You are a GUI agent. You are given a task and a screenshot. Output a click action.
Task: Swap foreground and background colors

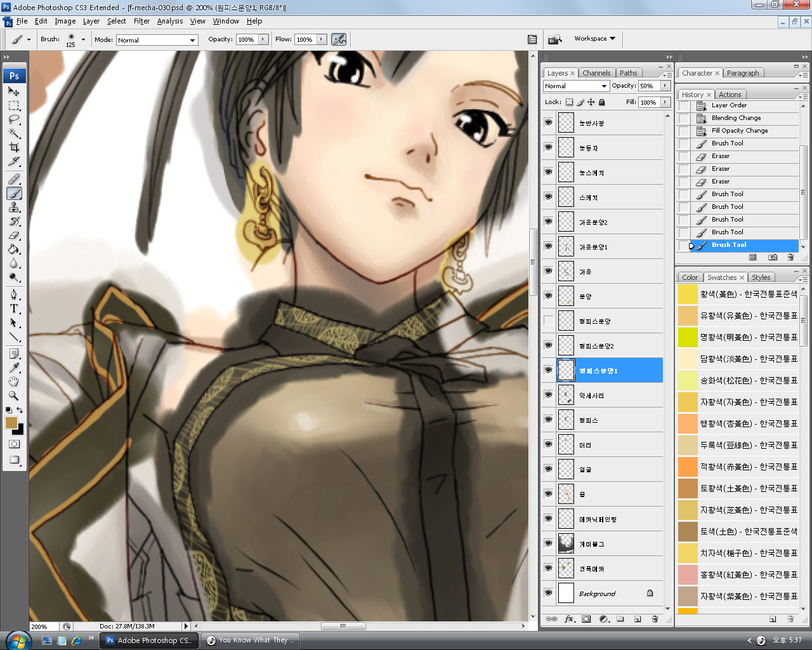tap(20, 410)
